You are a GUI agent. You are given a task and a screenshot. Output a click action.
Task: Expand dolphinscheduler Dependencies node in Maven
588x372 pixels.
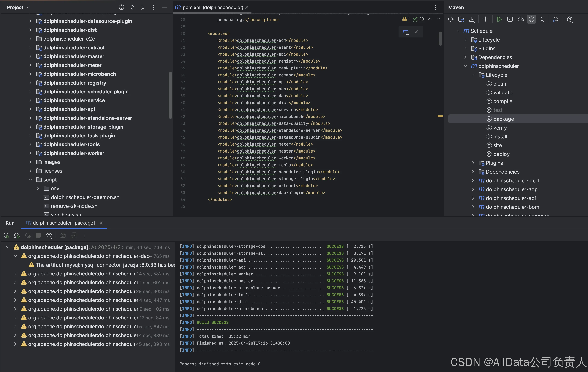pos(473,172)
